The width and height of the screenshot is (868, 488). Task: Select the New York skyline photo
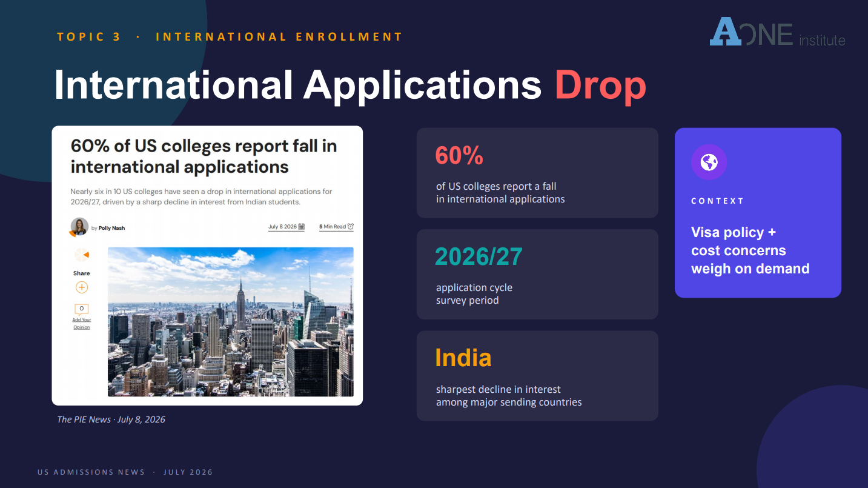click(x=231, y=322)
